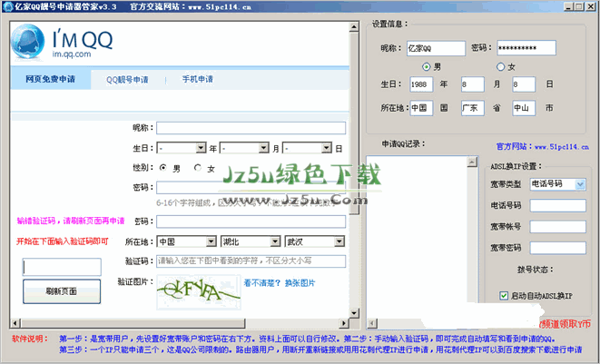This screenshot has height=364, width=600.
Task: Click the confirm 密码 field in the web form
Action: click(x=251, y=221)
